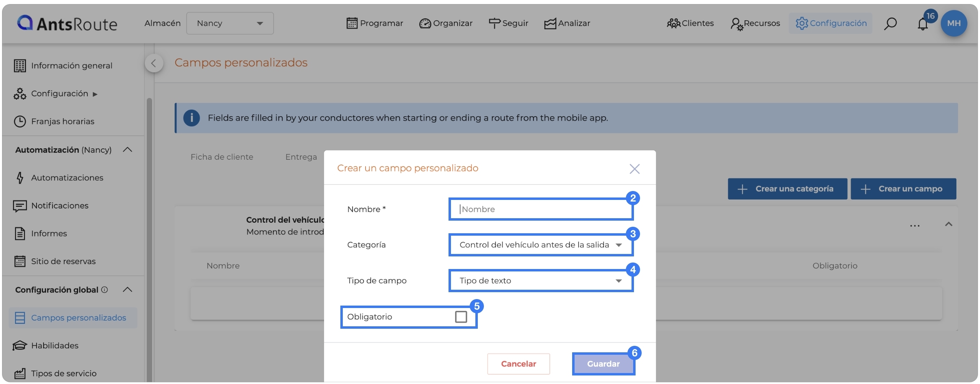Open Automatizaciones in the sidebar
This screenshot has height=384, width=980.
67,178
